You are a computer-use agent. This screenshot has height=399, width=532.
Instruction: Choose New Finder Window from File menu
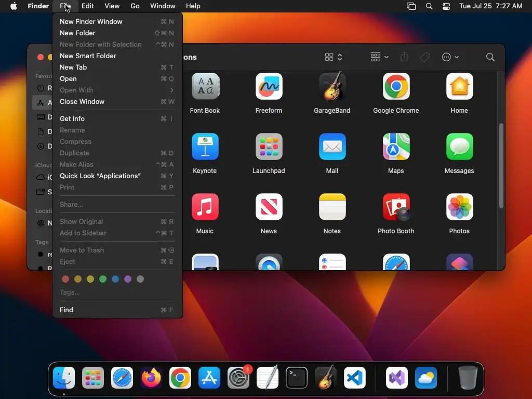tap(117, 21)
